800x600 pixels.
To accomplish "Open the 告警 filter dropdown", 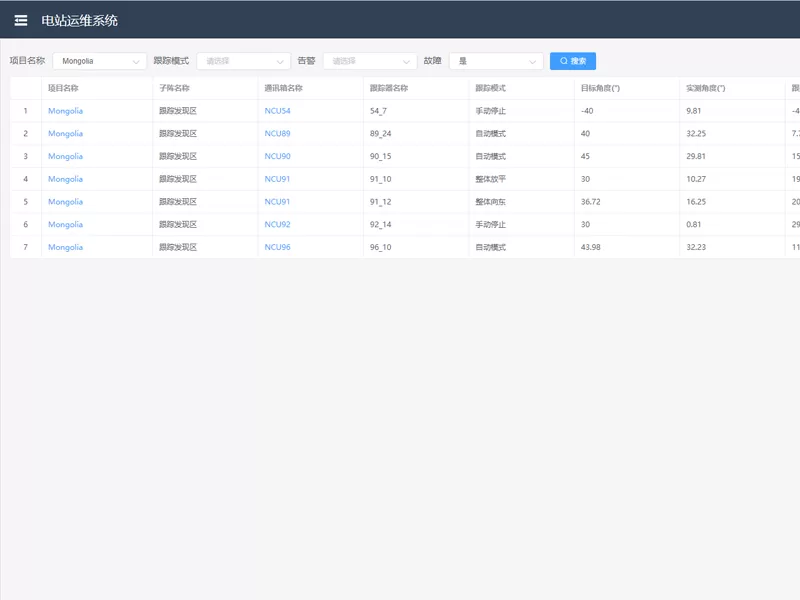I will coord(369,61).
